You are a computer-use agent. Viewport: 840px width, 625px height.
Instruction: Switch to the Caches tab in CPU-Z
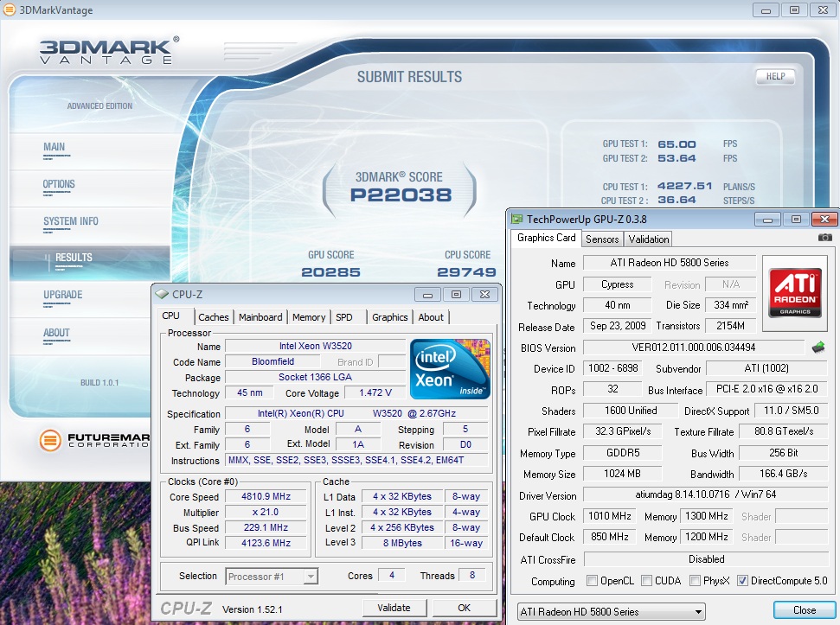click(x=213, y=317)
